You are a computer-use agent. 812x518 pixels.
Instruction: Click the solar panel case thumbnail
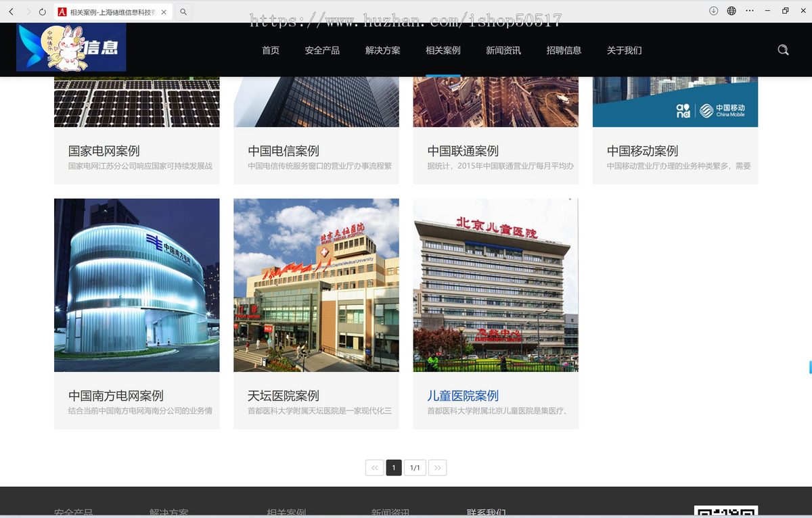click(x=137, y=102)
